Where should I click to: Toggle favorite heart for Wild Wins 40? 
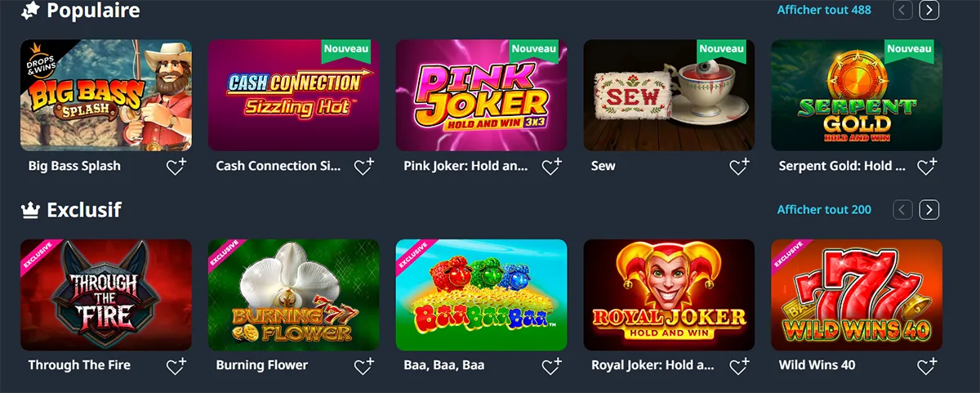[x=928, y=366]
